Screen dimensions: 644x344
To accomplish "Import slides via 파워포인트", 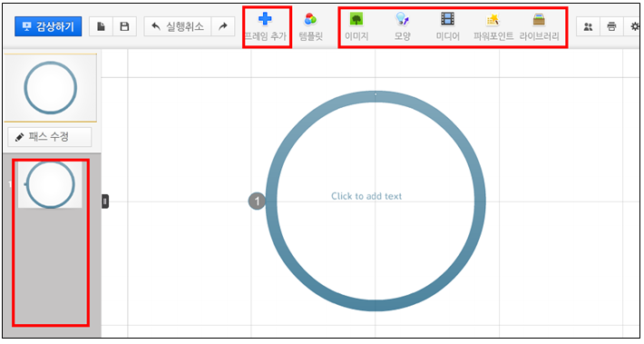I will (x=493, y=27).
